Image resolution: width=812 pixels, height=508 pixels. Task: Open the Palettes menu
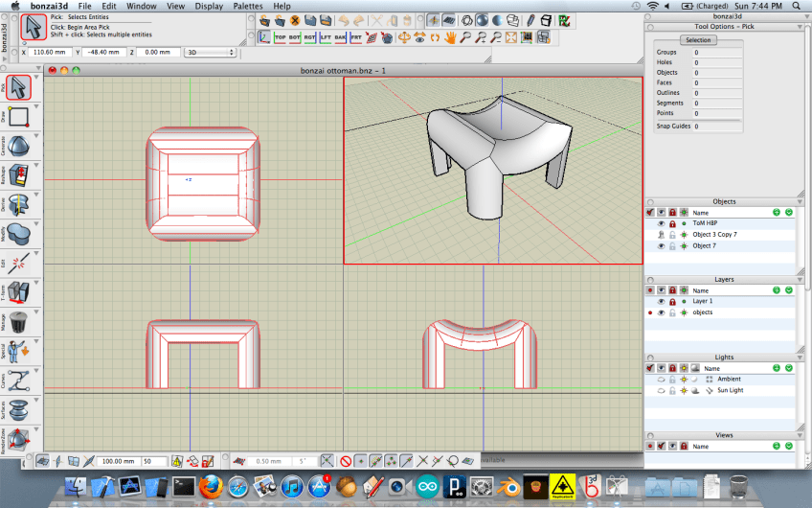(247, 6)
